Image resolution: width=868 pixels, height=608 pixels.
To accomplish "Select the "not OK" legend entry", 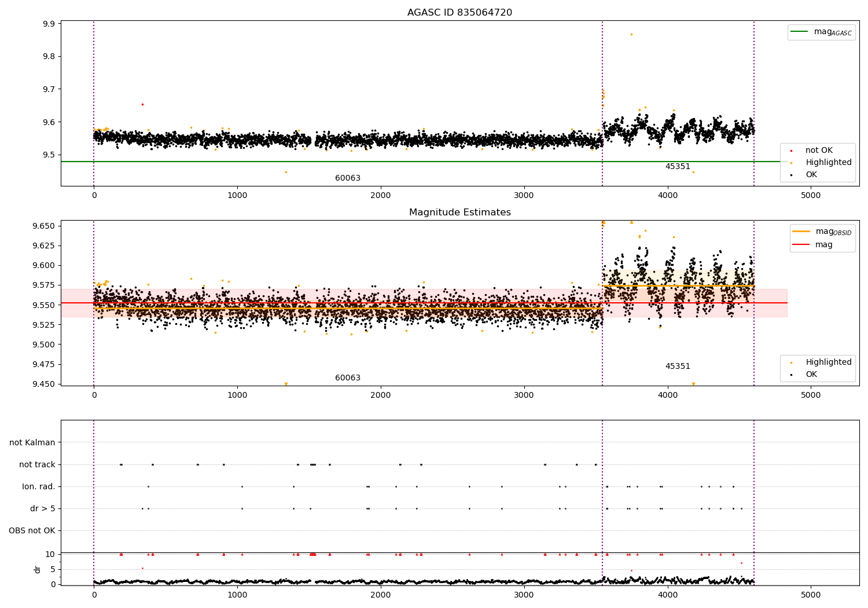I will point(818,151).
